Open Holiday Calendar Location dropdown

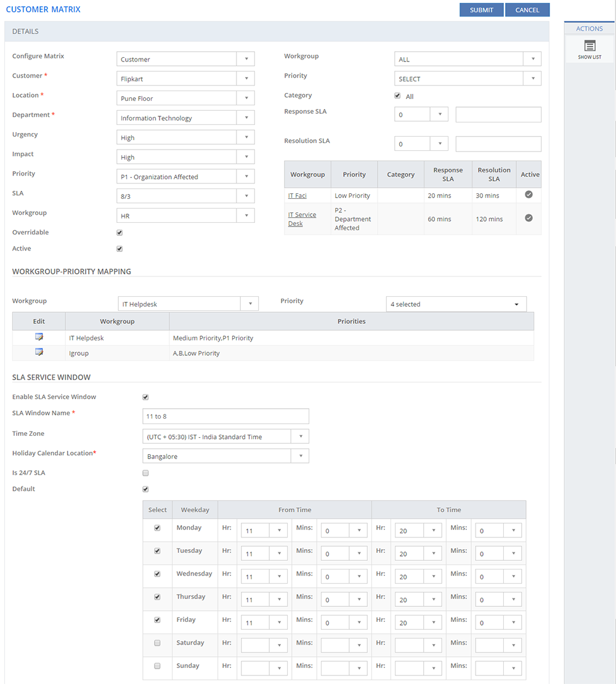tap(225, 456)
